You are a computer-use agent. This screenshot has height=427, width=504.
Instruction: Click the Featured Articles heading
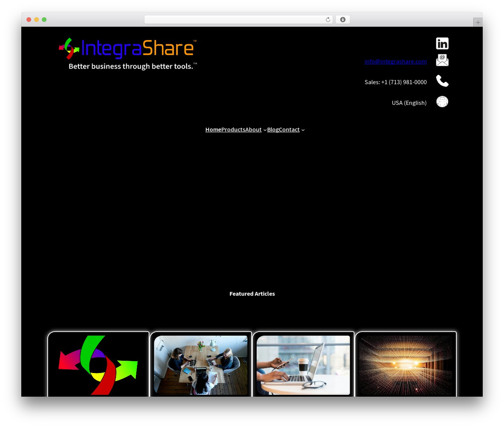coord(252,294)
